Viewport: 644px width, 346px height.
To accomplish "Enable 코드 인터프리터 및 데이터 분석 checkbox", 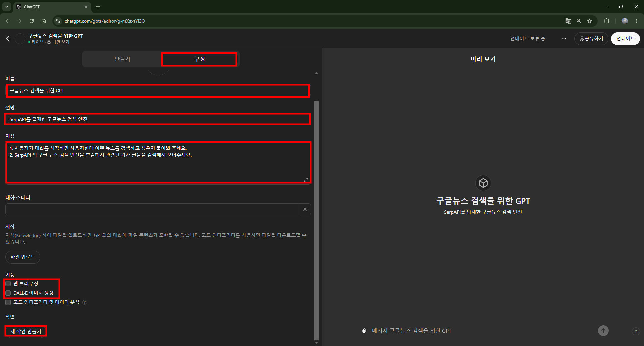I will pyautogui.click(x=8, y=302).
